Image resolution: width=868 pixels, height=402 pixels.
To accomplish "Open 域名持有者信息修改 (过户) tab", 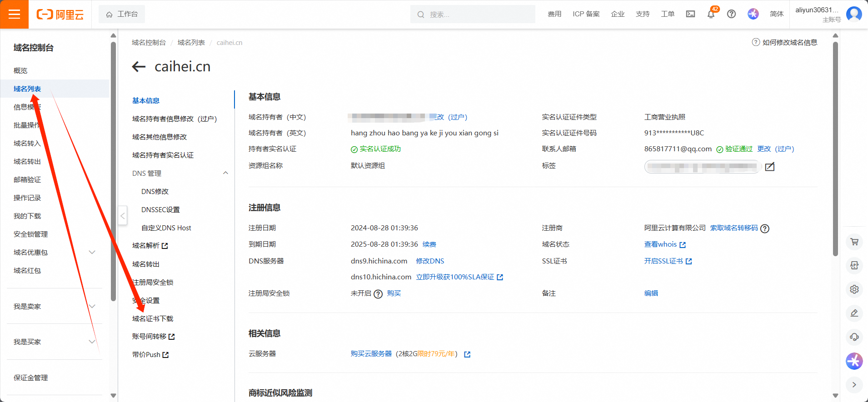I will [x=175, y=119].
